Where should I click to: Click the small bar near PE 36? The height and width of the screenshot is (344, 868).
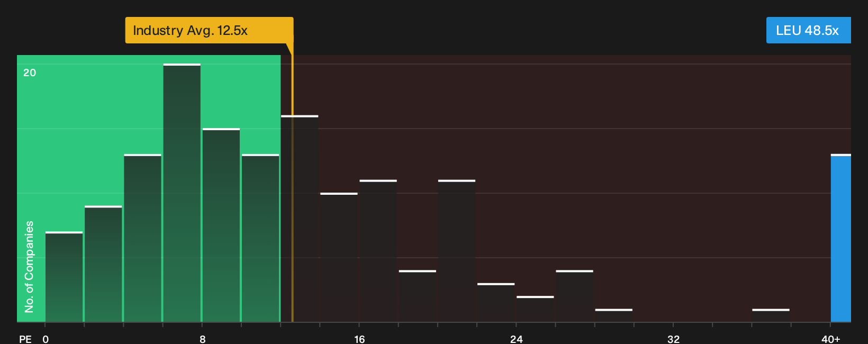[771, 315]
